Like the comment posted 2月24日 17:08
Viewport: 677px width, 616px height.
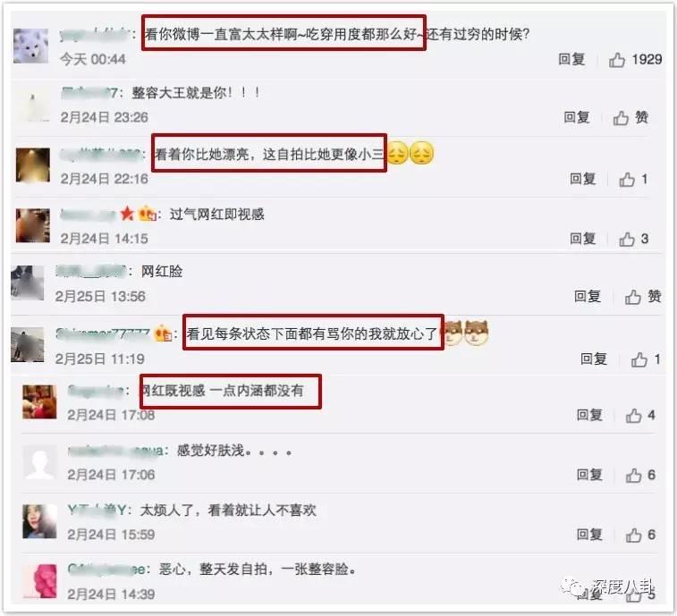tap(640, 415)
